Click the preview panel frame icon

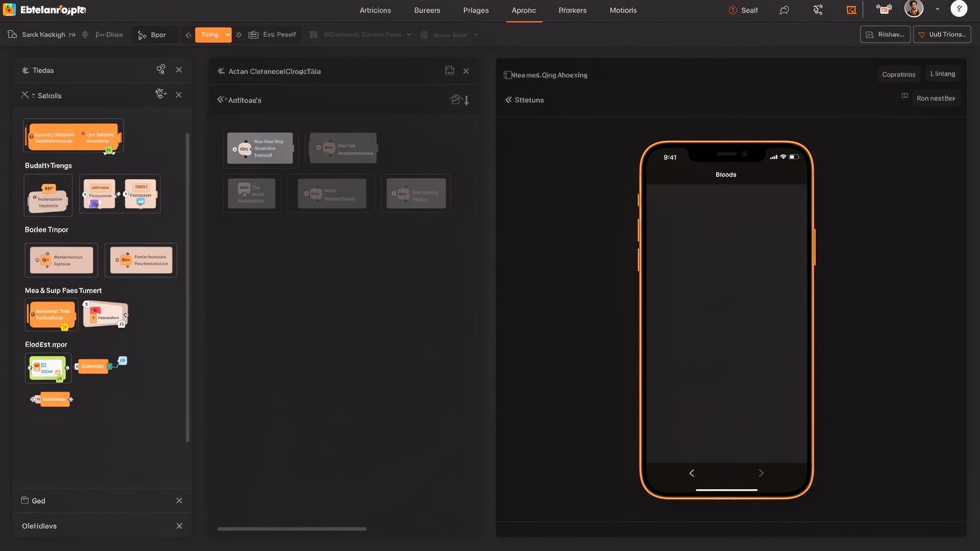[x=507, y=75]
